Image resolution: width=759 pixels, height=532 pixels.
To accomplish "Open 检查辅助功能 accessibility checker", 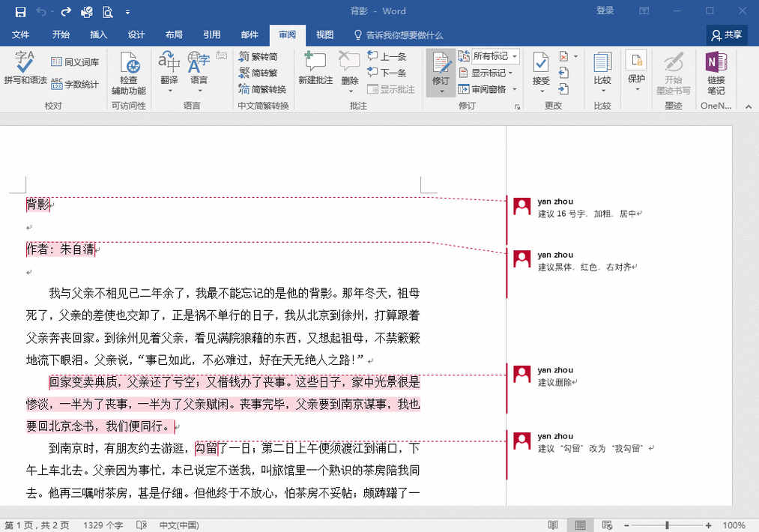I will tap(129, 73).
